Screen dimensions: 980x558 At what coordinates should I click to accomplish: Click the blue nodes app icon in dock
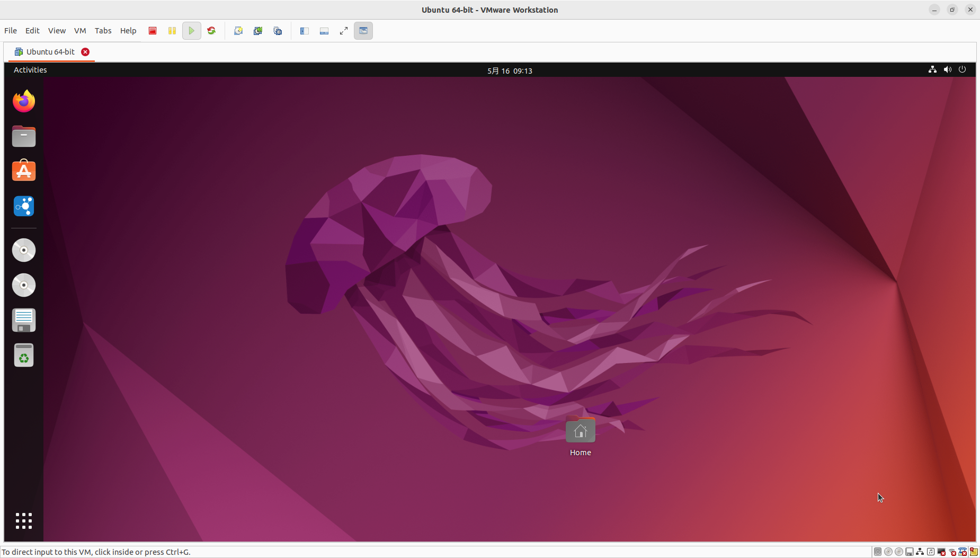[24, 206]
